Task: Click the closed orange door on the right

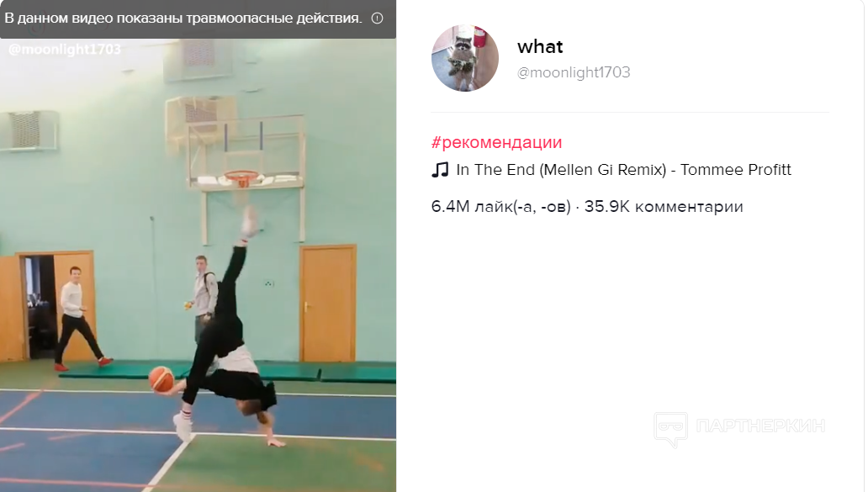Action: point(328,304)
